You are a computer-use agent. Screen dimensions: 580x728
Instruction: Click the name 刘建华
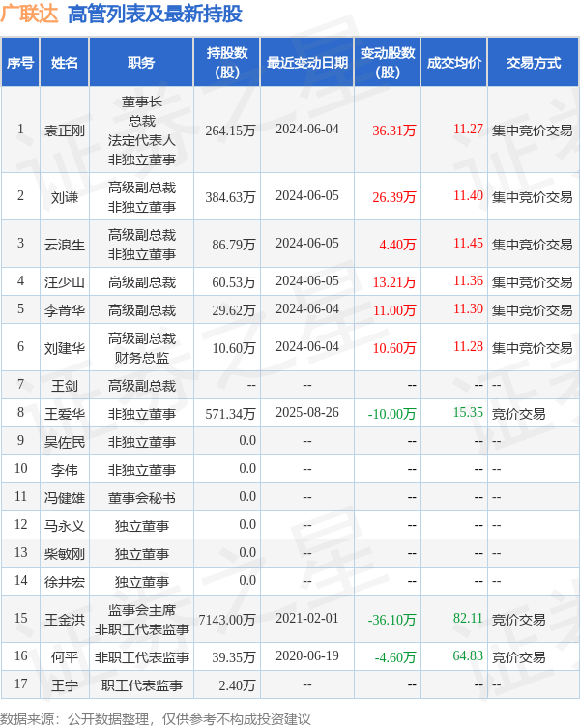click(x=65, y=348)
